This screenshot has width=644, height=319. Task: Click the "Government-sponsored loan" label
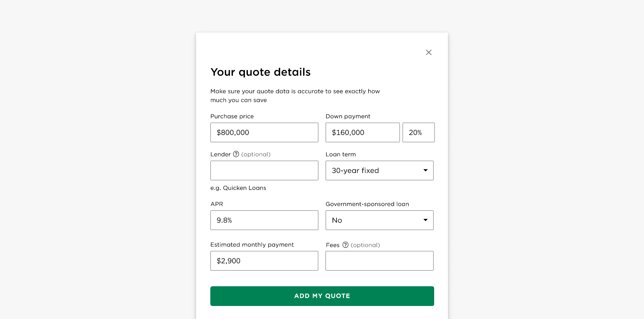[367, 204]
